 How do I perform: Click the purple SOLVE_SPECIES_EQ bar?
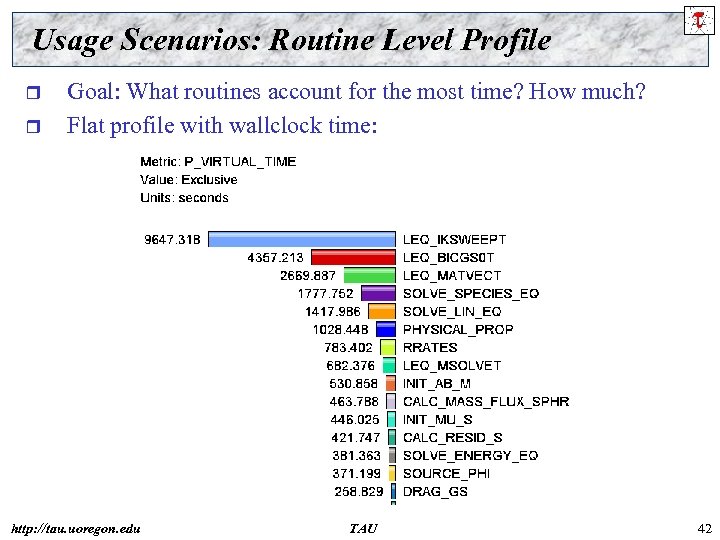(378, 293)
